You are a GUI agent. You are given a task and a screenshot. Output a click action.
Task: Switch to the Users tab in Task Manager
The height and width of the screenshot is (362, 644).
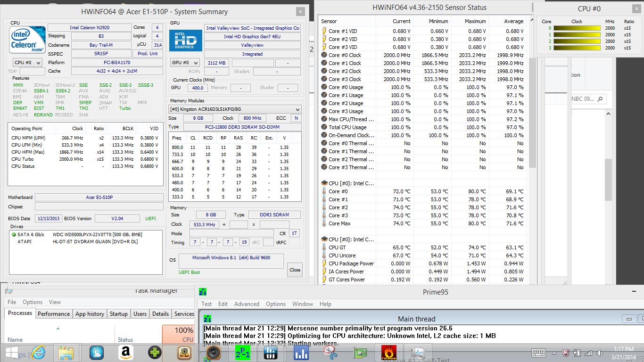tap(140, 314)
